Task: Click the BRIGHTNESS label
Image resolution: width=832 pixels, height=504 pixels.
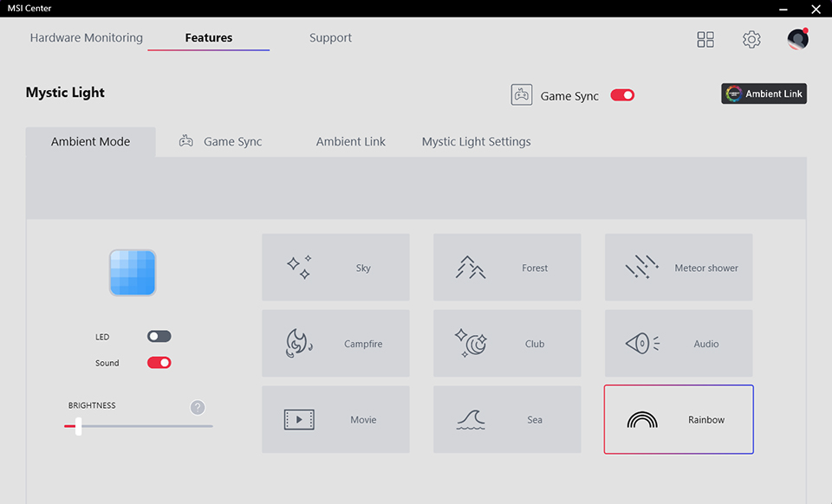Action: coord(92,405)
